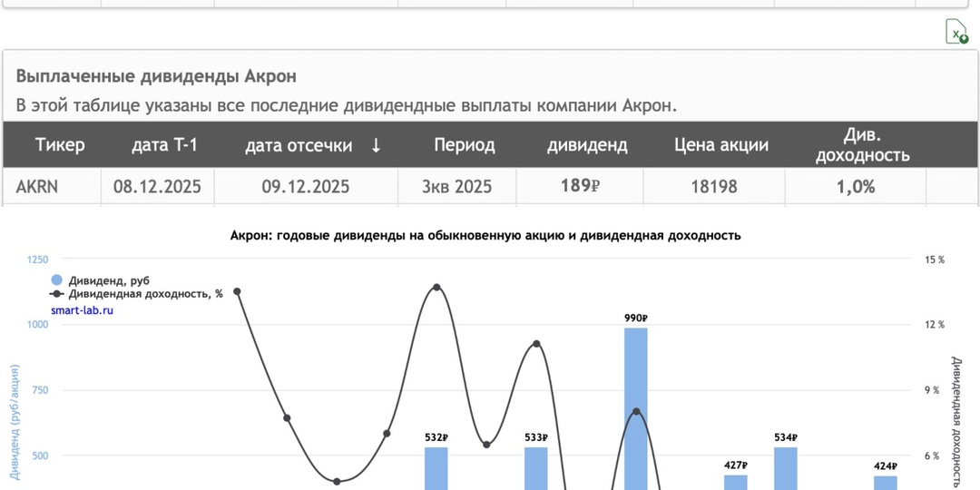Viewport: 980px width, 490px height.
Task: Click the 534₽ dividend bar
Action: [x=786, y=468]
